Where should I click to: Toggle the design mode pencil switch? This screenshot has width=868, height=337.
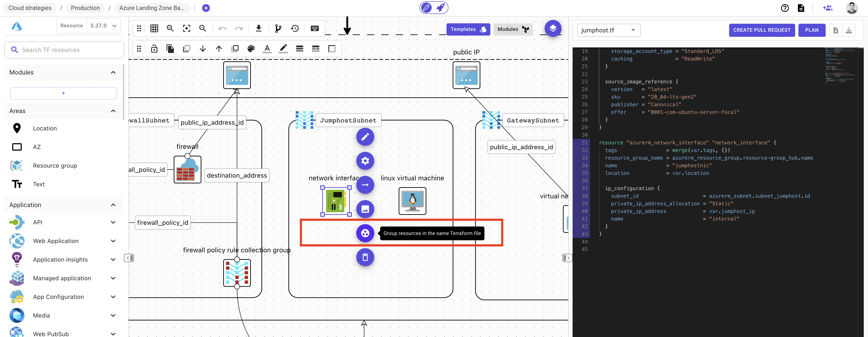click(427, 8)
